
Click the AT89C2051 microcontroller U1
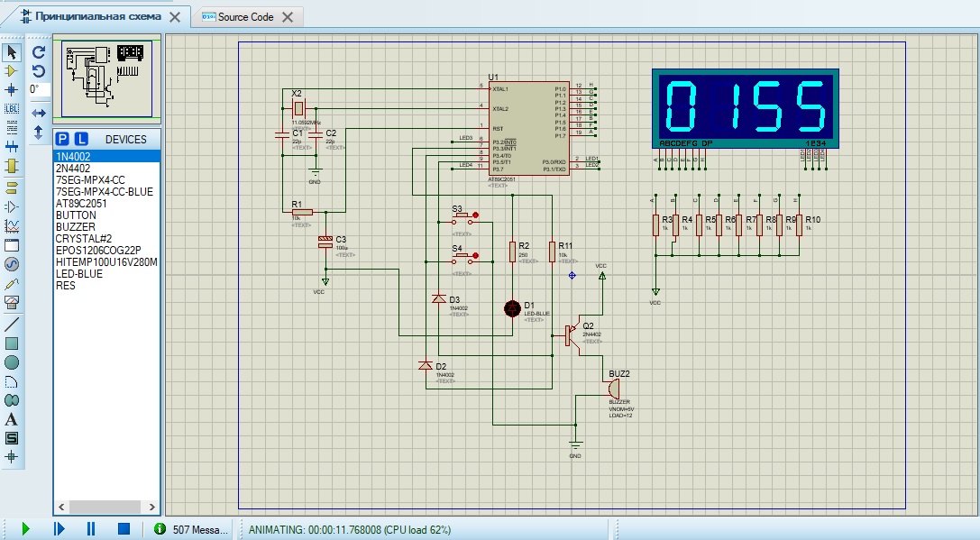(x=528, y=128)
